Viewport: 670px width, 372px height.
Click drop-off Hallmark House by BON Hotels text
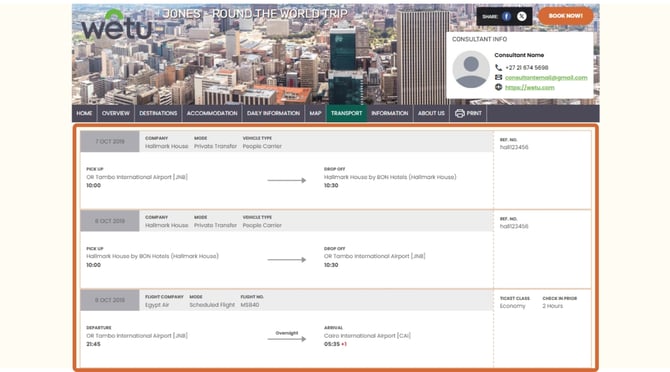[390, 177]
